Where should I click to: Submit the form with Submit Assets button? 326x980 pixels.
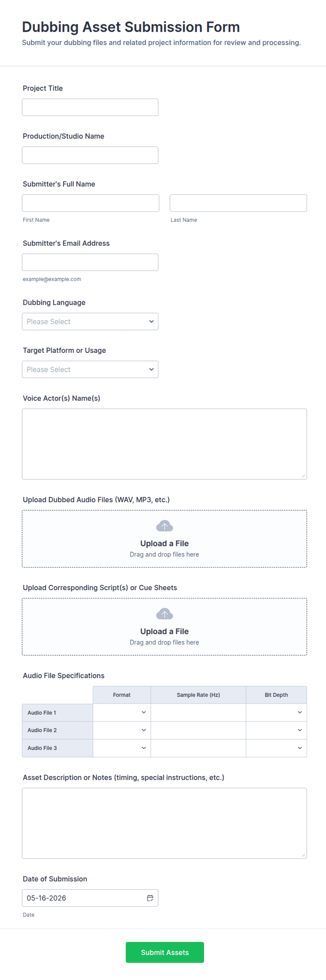pyautogui.click(x=164, y=952)
